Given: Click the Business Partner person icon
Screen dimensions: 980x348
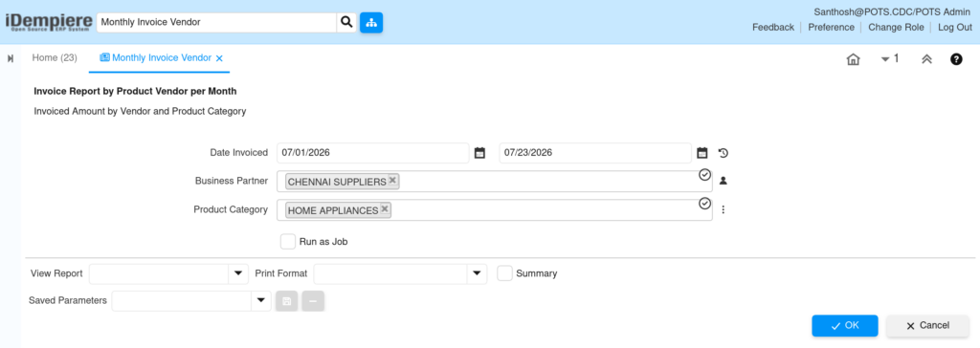Looking at the screenshot, I should [724, 182].
